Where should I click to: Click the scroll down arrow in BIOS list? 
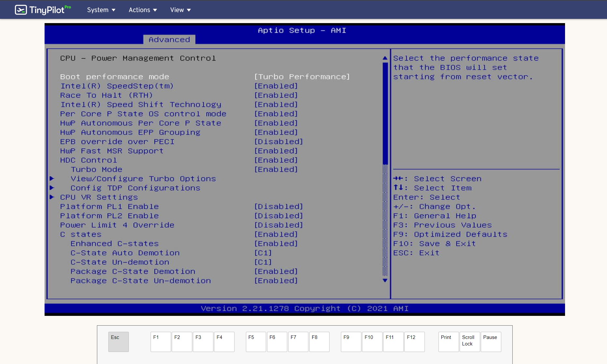[385, 280]
